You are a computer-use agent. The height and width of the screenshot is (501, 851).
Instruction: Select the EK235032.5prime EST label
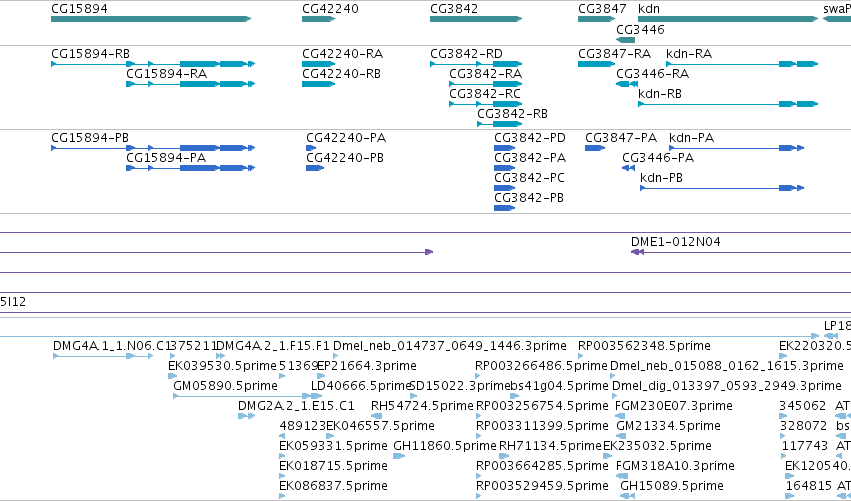pos(657,446)
